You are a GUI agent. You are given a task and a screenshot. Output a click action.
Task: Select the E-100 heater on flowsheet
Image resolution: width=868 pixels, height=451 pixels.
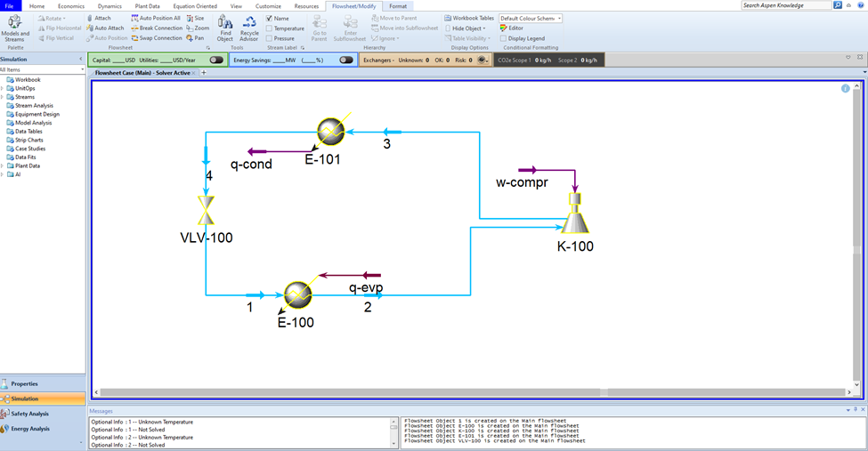point(298,295)
